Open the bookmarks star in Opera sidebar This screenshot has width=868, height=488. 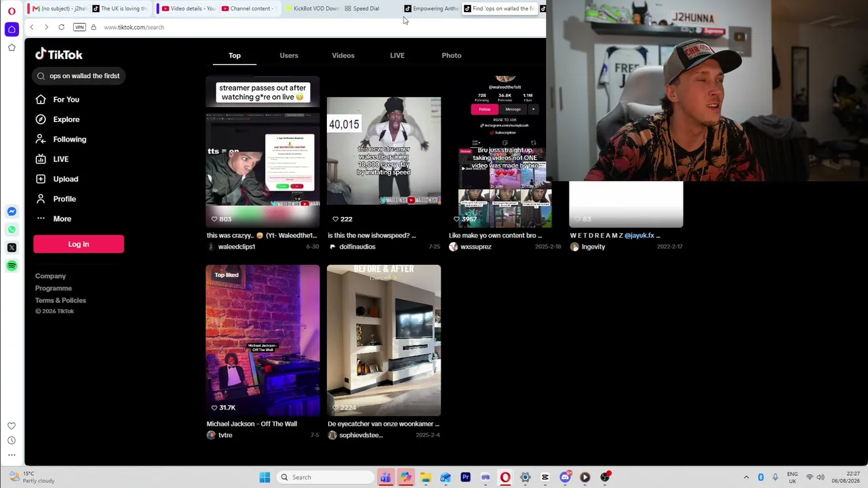(x=12, y=47)
